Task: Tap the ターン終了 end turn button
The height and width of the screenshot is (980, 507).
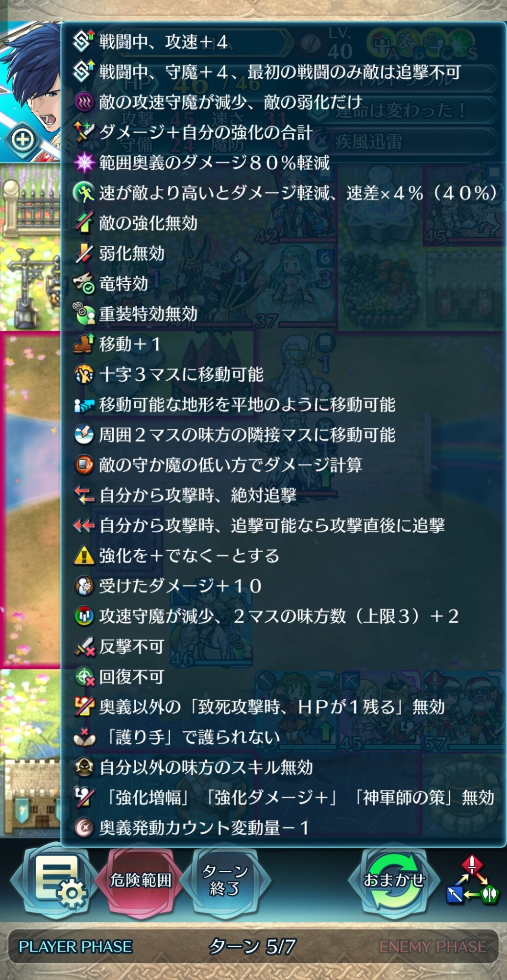Action: coord(225,881)
